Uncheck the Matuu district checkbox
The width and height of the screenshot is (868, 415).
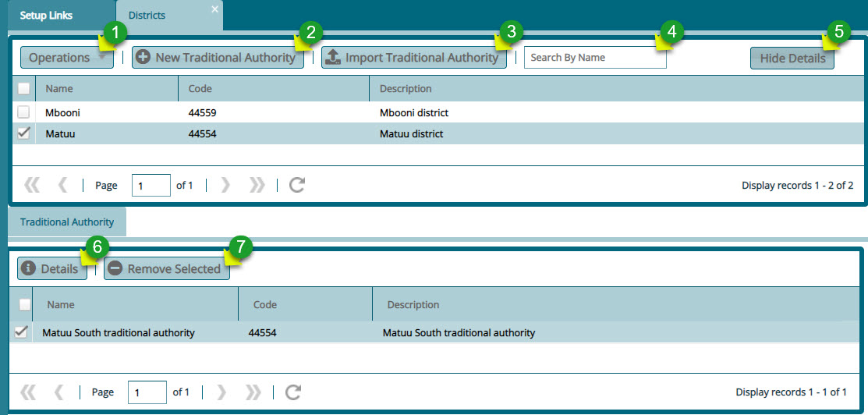tap(23, 133)
